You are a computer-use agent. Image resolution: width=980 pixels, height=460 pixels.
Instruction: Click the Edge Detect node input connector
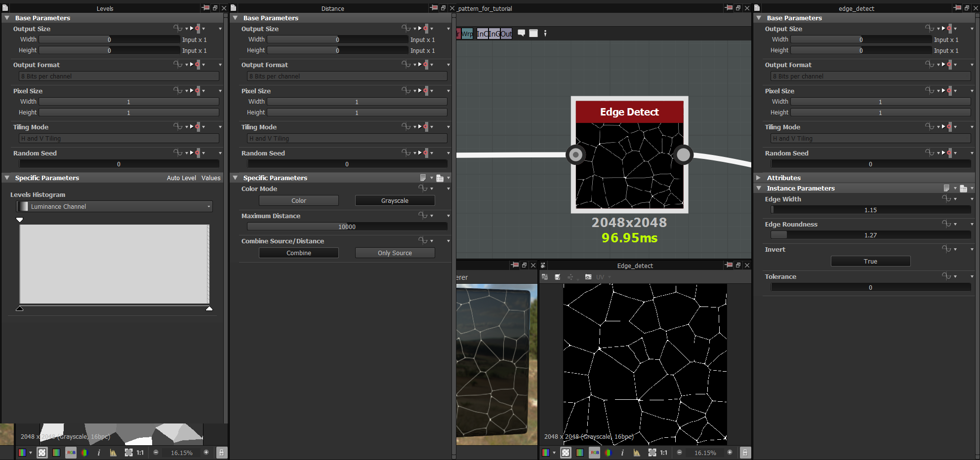point(575,154)
